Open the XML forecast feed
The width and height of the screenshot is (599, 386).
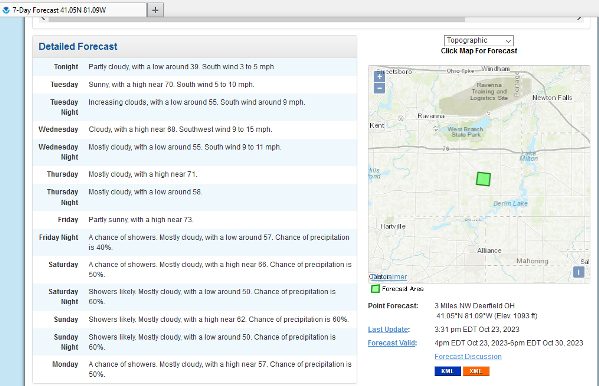(x=476, y=371)
